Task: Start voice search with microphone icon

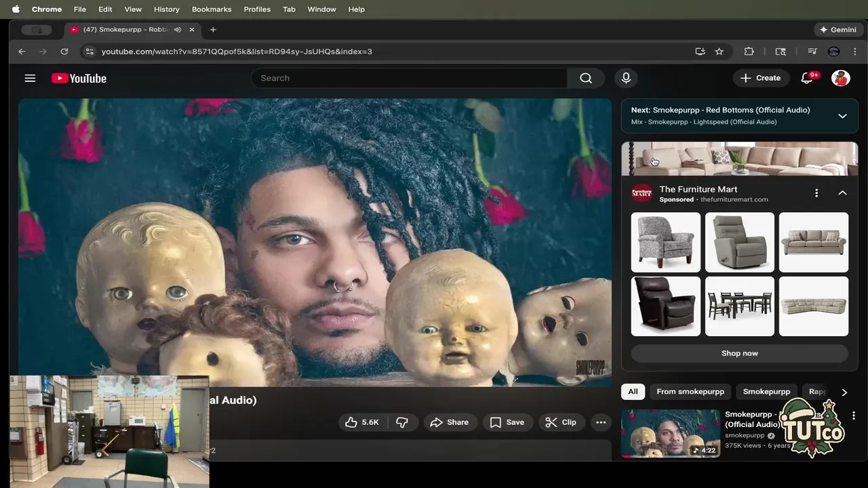Action: click(x=626, y=78)
